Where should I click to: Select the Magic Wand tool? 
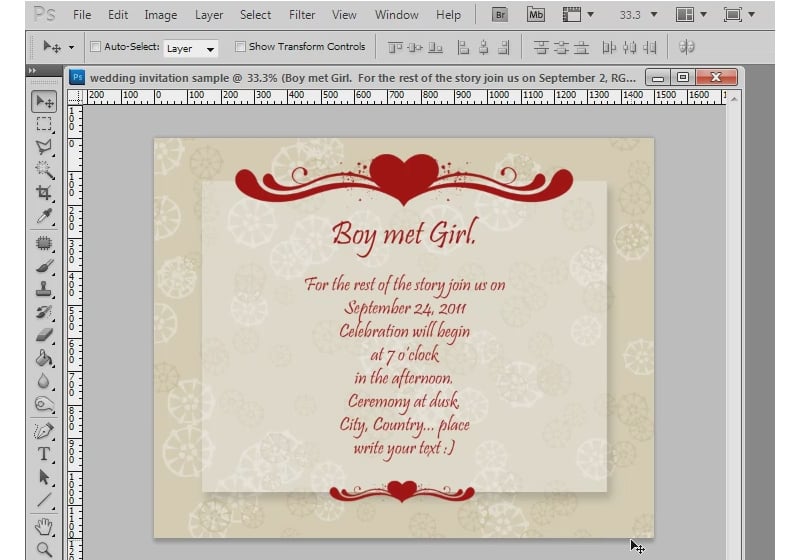coord(44,170)
